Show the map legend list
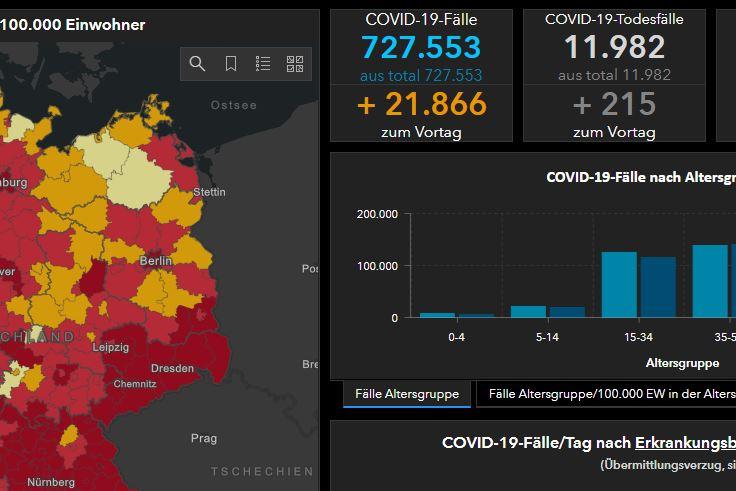 pyautogui.click(x=263, y=64)
